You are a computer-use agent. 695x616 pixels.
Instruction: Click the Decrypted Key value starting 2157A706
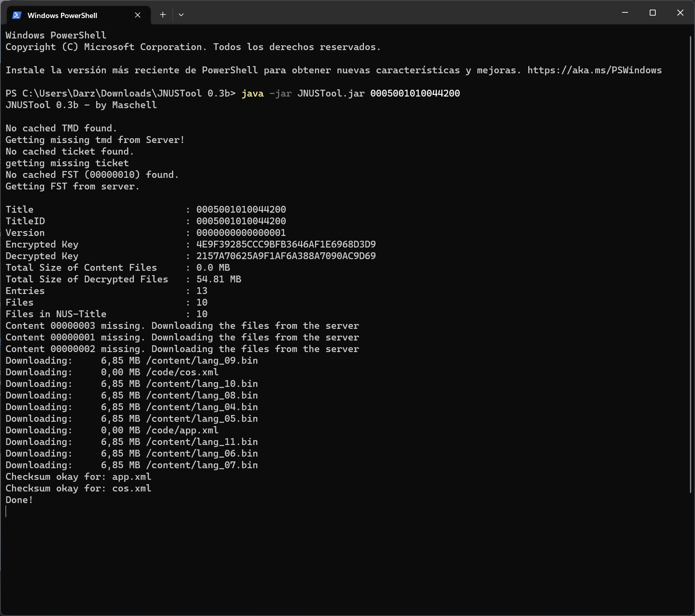tap(286, 256)
